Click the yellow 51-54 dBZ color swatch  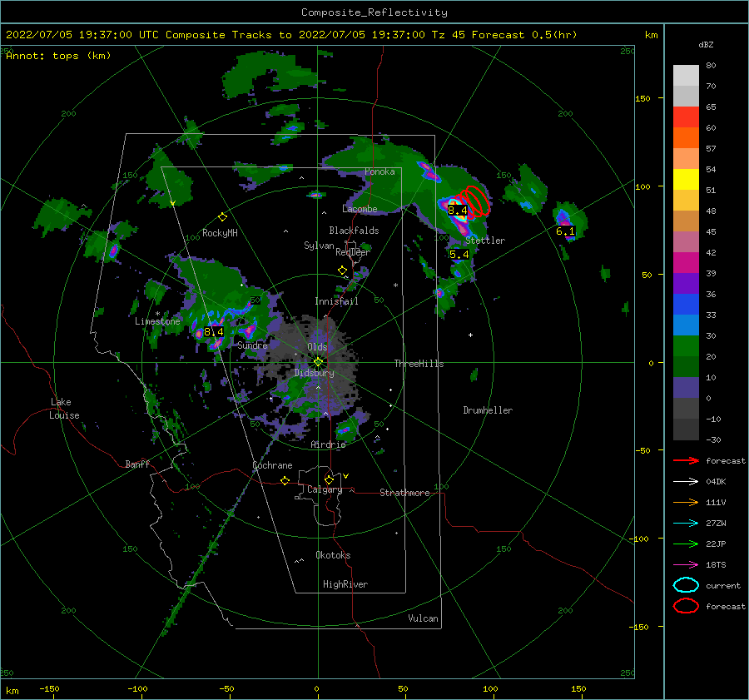click(x=686, y=180)
